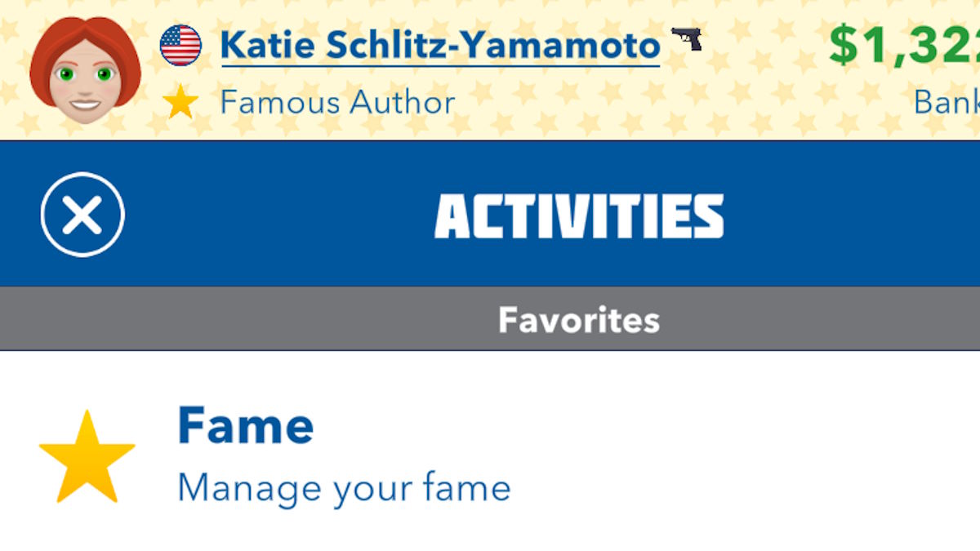Viewport: 980px width, 551px height.
Task: Click the blue bar between X and ACTIVITIES
Action: [278, 215]
